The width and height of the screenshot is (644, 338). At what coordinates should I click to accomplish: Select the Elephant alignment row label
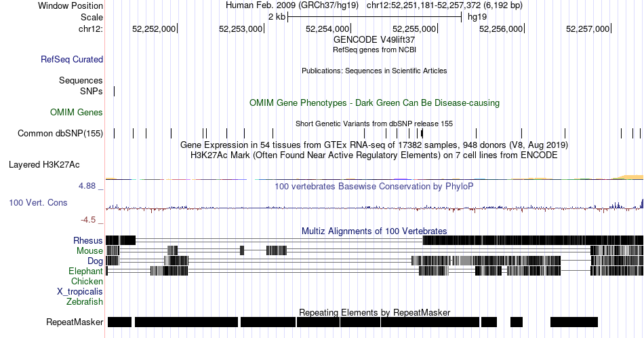(85, 271)
